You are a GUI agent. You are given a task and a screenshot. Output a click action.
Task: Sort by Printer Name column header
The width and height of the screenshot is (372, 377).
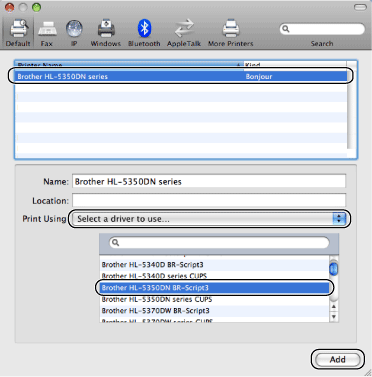click(129, 64)
